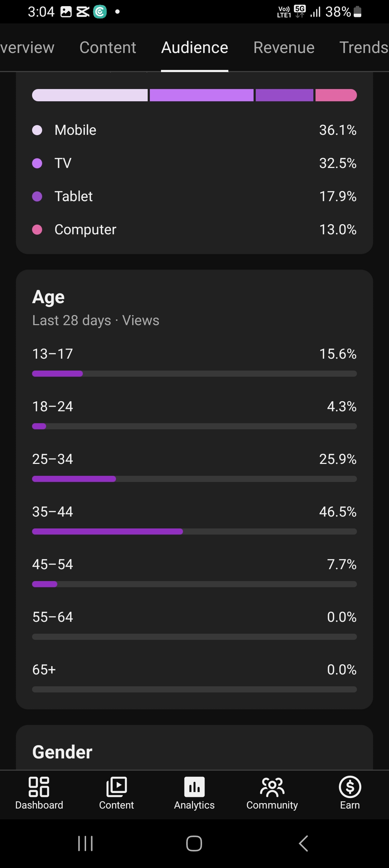Tap the 25–34 age progress bar

194,479
